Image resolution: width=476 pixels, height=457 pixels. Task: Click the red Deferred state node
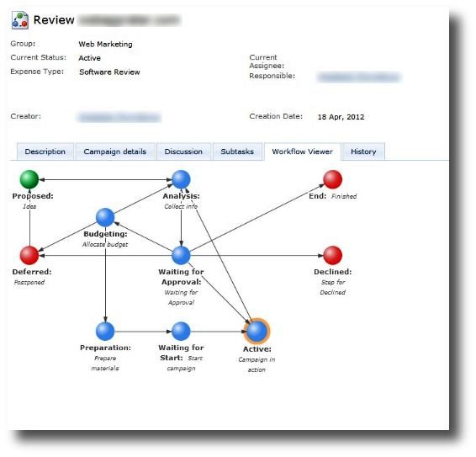[29, 255]
